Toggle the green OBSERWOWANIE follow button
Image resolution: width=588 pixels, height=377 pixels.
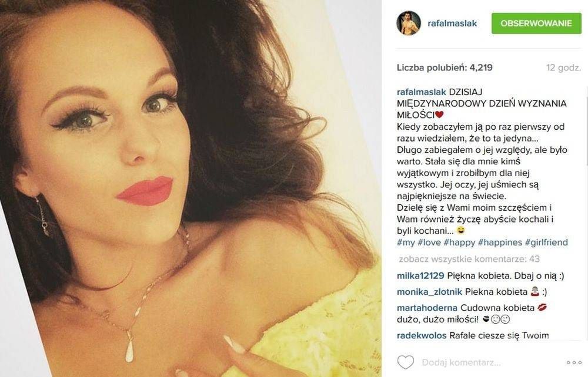pyautogui.click(x=536, y=23)
